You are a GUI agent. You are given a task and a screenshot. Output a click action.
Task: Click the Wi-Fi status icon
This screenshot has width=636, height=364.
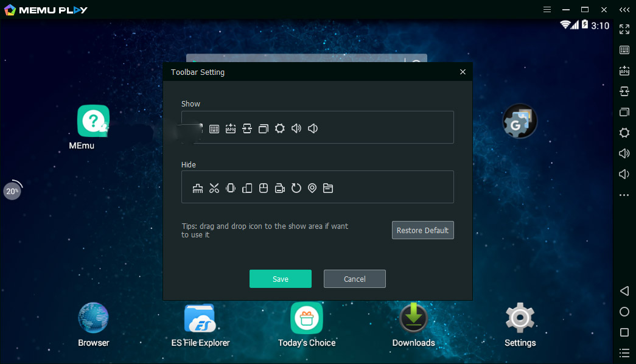pyautogui.click(x=565, y=25)
